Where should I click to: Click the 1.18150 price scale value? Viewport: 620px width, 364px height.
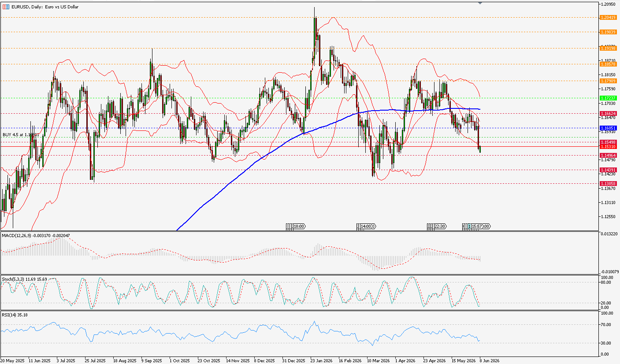[608, 75]
